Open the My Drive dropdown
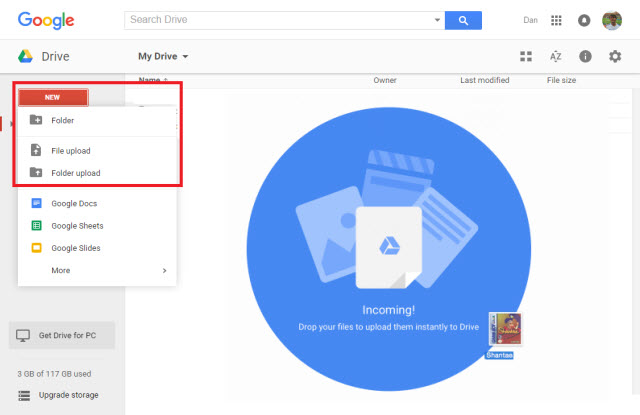This screenshot has height=415, width=640. pos(163,57)
